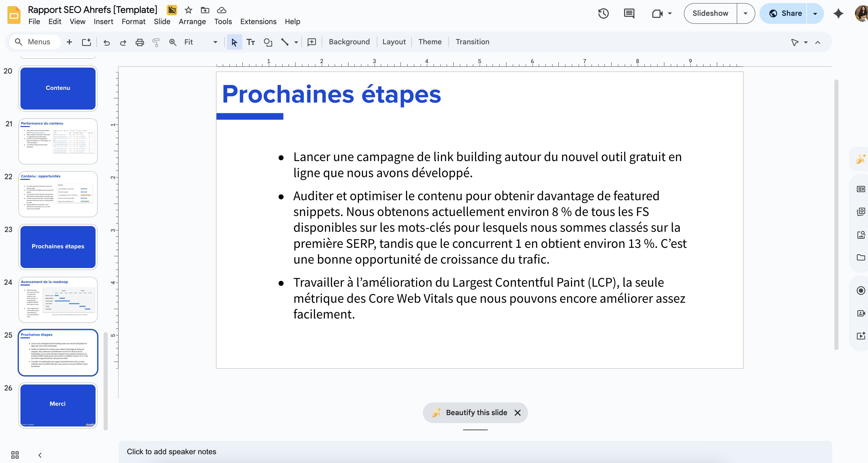Star this presentation
The height and width of the screenshot is (463, 868).
pyautogui.click(x=188, y=10)
